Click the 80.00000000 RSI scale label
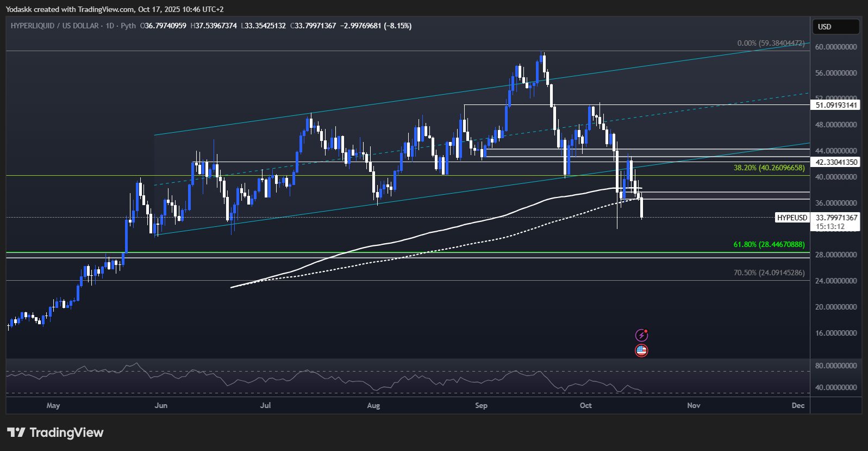The image size is (868, 451). tap(836, 366)
